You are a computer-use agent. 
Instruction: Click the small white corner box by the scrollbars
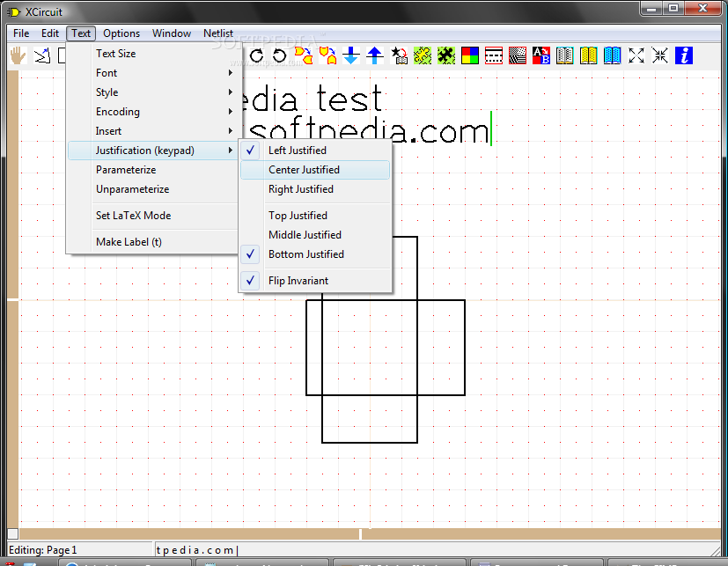pyautogui.click(x=13, y=534)
